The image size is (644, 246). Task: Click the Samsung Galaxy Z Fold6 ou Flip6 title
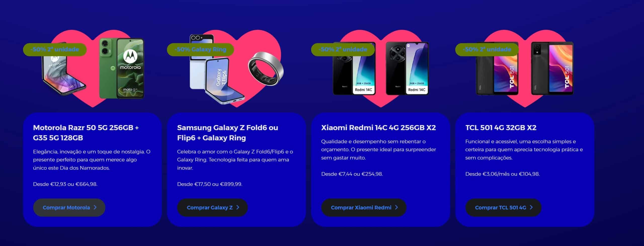click(x=228, y=133)
